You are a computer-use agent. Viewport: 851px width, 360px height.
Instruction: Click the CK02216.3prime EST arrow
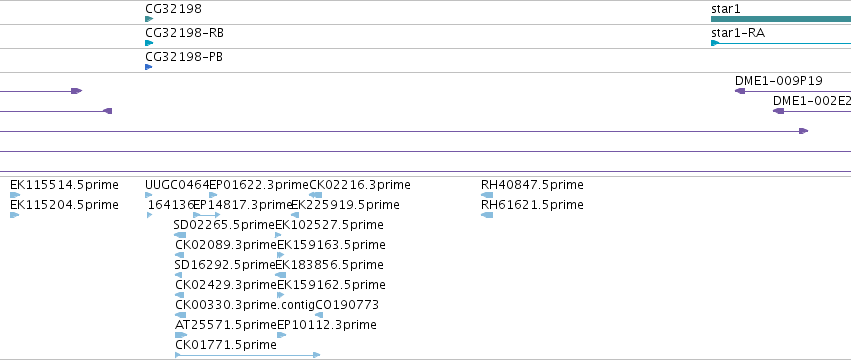[x=316, y=195]
